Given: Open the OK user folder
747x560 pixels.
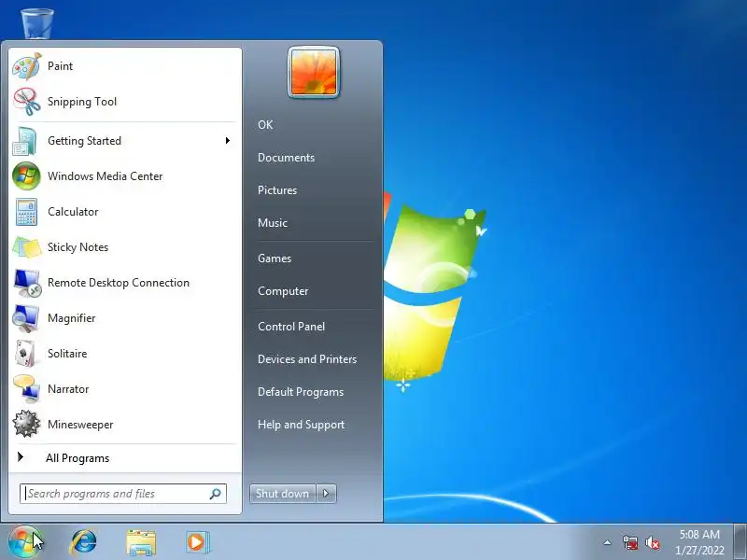Looking at the screenshot, I should click(x=265, y=125).
